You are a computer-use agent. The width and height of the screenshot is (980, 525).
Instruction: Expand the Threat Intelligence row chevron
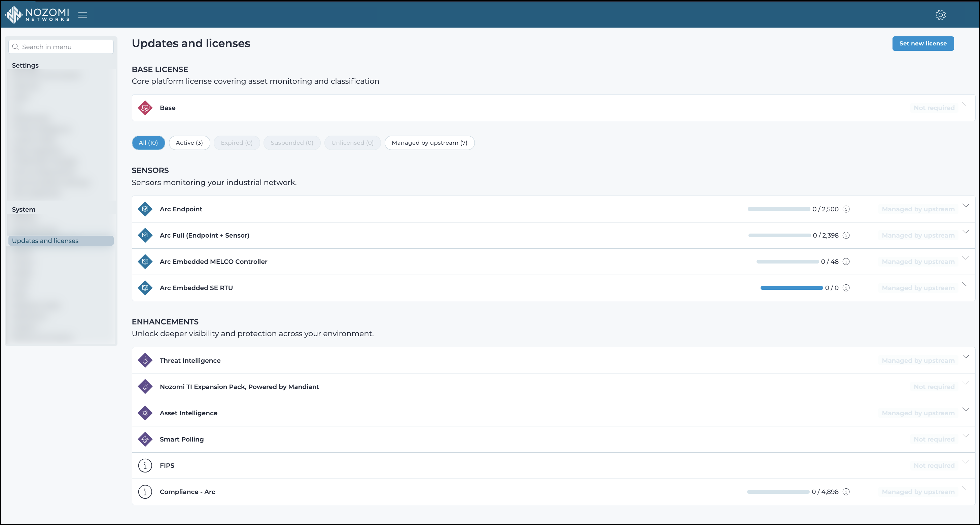[x=966, y=356]
